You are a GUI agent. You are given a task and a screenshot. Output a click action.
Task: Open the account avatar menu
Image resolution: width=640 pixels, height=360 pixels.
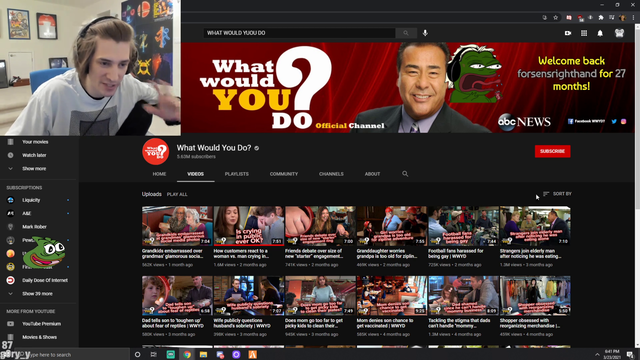point(619,33)
